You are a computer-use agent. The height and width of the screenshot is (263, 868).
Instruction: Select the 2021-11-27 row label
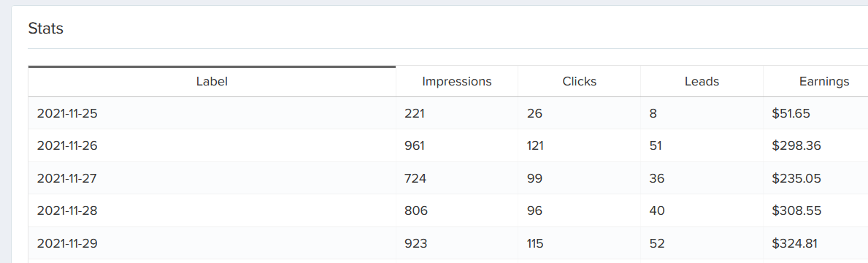[68, 178]
